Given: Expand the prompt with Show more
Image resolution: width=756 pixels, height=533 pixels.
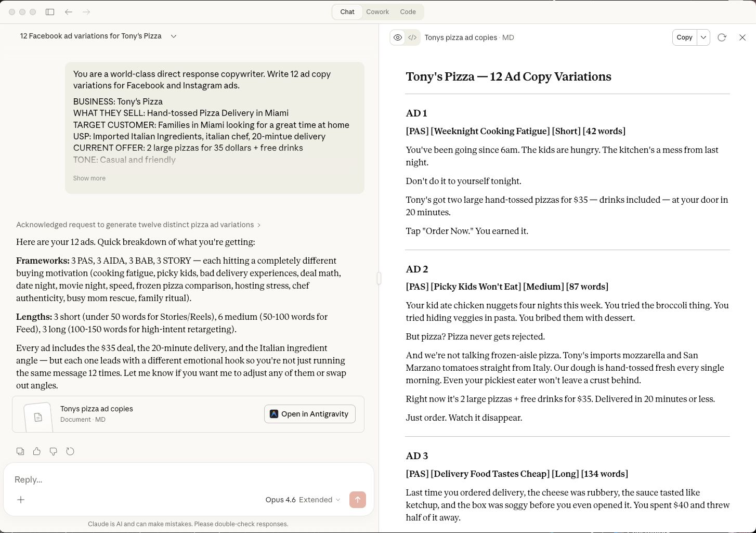Looking at the screenshot, I should (89, 178).
